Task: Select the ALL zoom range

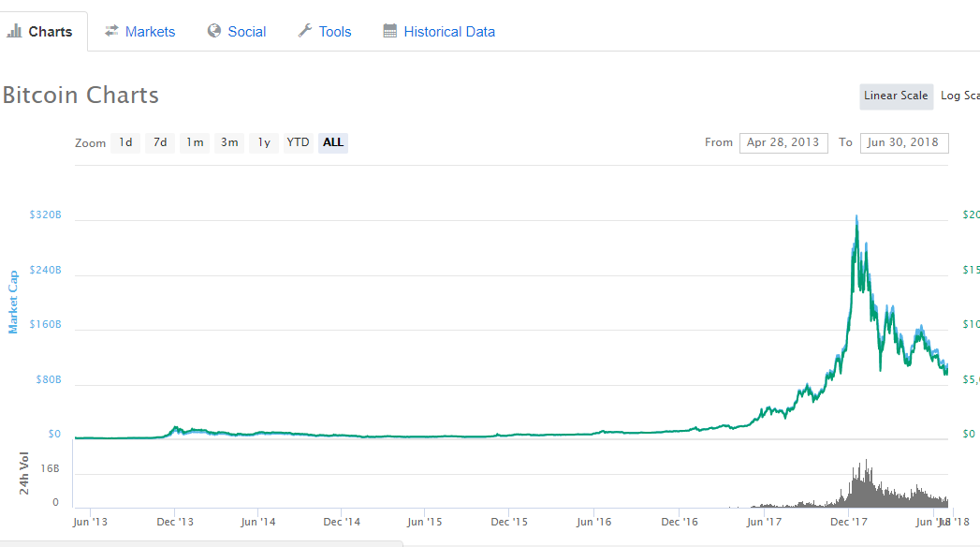Action: 333,142
